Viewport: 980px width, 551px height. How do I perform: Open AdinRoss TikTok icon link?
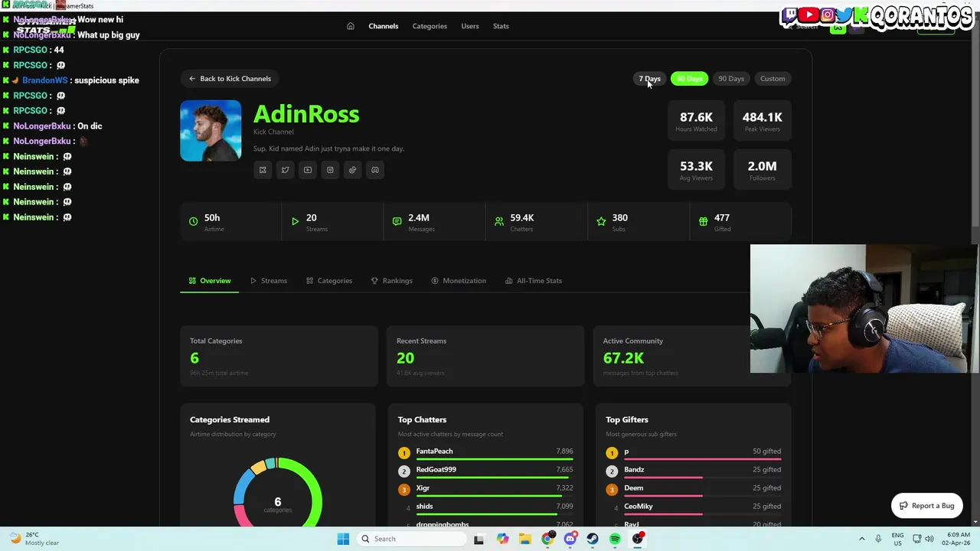(x=352, y=170)
